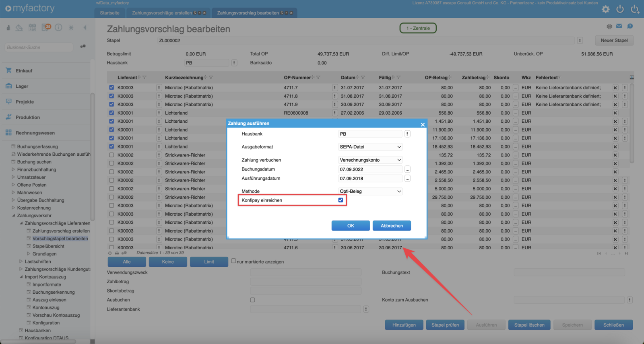
Task: Switch to the Startseite tab
Action: coord(109,13)
